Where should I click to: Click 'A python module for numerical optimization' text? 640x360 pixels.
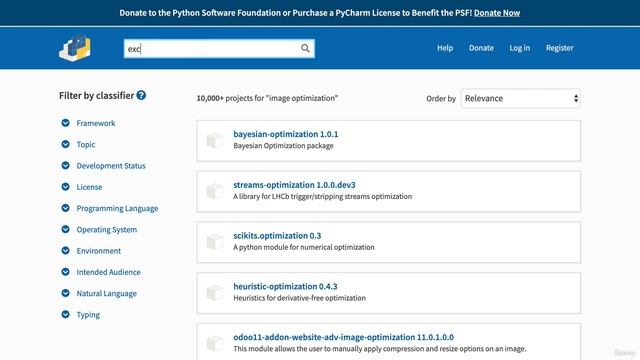(x=304, y=247)
